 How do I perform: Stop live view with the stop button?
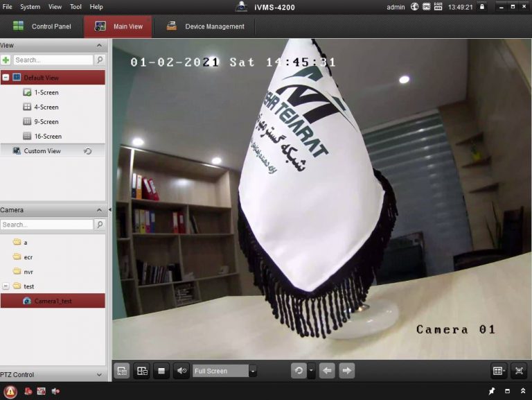[161, 371]
